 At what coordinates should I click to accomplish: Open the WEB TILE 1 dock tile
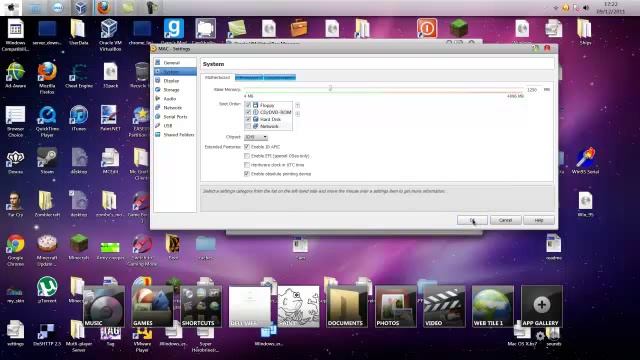[493, 307]
